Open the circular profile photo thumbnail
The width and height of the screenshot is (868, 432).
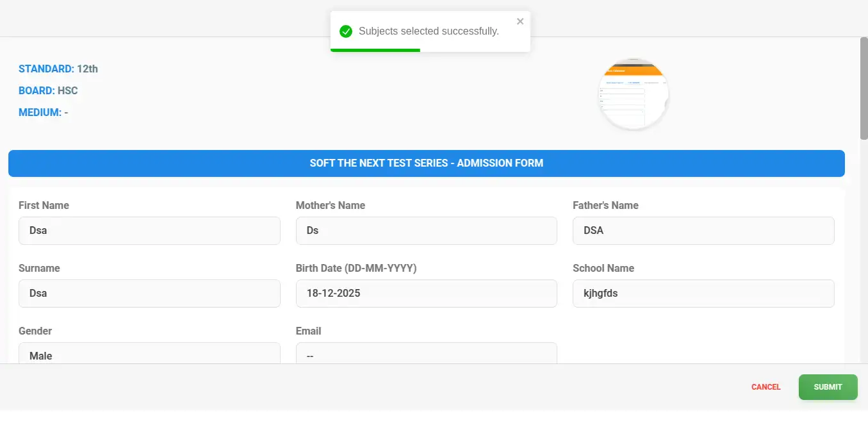point(633,94)
